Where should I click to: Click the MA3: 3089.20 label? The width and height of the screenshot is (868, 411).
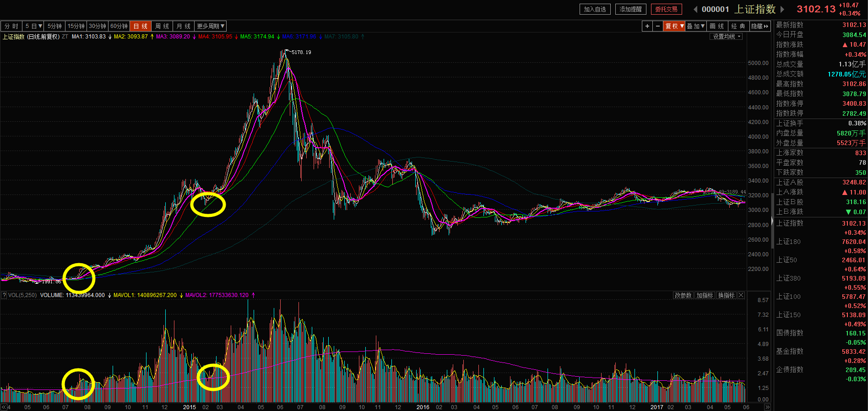(173, 37)
